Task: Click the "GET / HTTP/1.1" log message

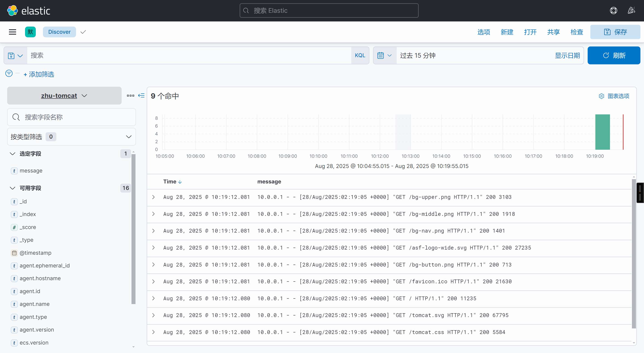Action: (367, 298)
